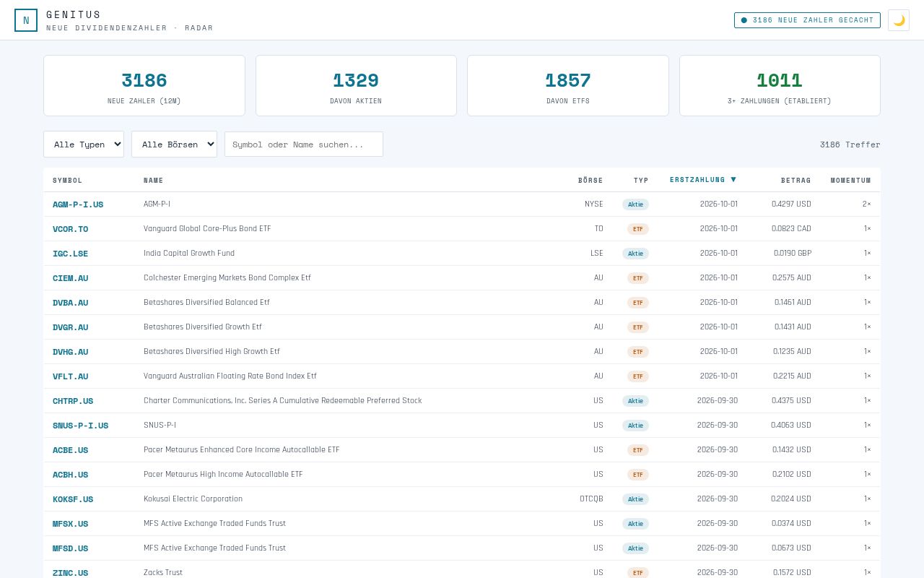Click the 3186 Neue Zahler stat card
This screenshot has height=578, width=924.
[144, 85]
